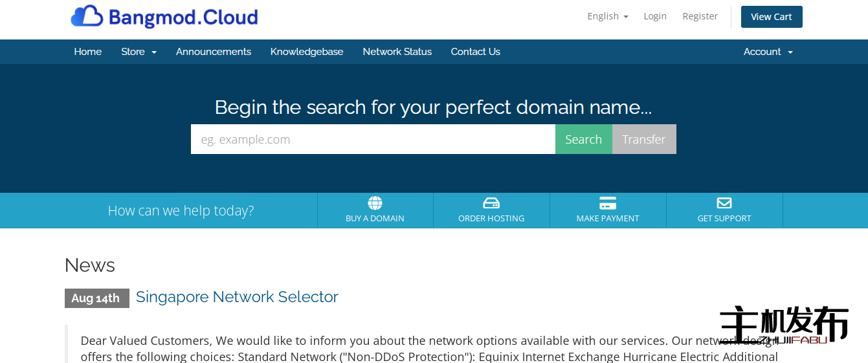Expand the Account dropdown menu
Image resolution: width=868 pixels, height=363 pixels.
[768, 52]
